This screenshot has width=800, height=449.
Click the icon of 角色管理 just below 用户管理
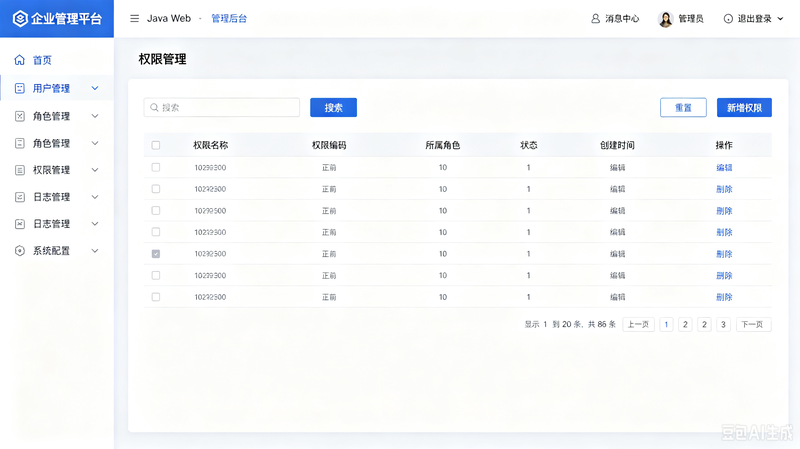coord(19,116)
